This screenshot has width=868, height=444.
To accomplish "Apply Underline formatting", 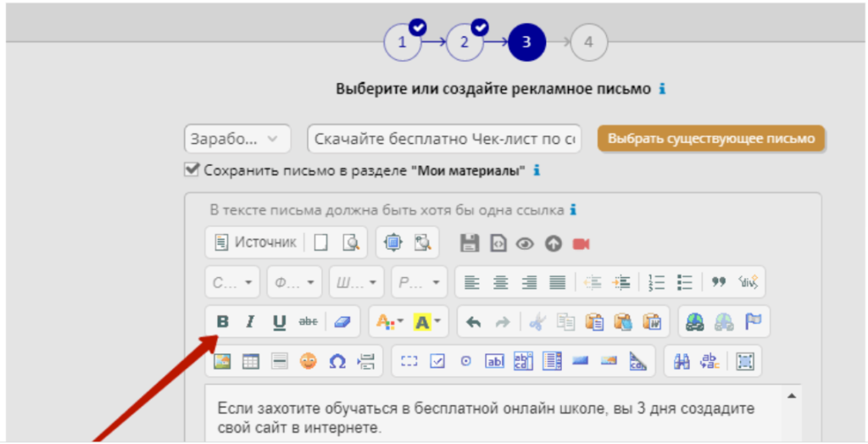I will 280,322.
